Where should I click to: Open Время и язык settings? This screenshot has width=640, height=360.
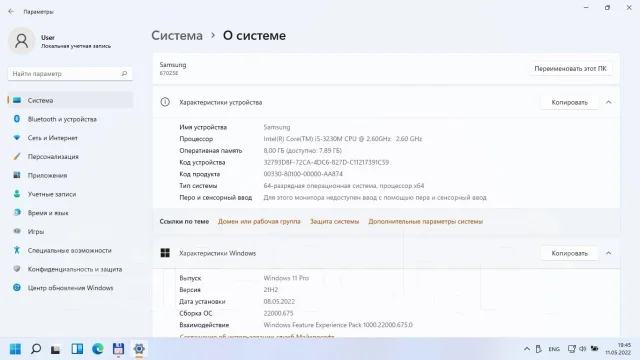(70, 213)
